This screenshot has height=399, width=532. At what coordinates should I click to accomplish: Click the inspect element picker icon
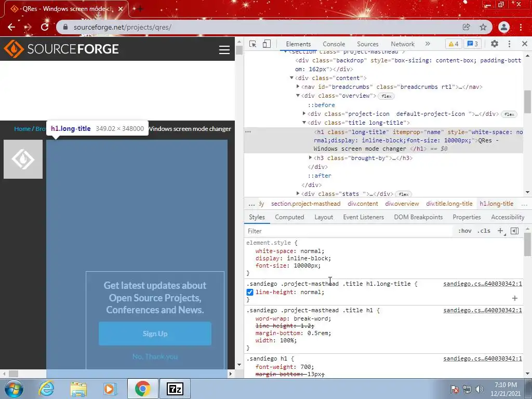[x=252, y=44]
